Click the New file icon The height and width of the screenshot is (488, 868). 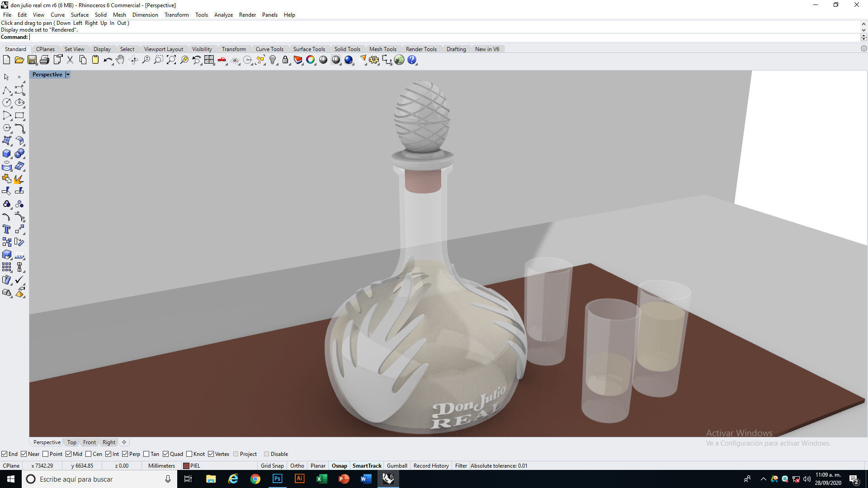coord(6,60)
